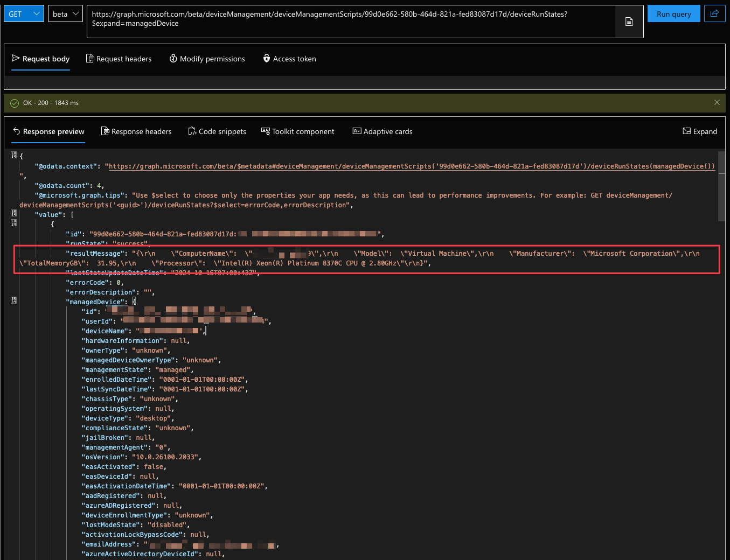Screen dimensions: 730x560
Task: Switch to Request body tab
Action: click(41, 59)
